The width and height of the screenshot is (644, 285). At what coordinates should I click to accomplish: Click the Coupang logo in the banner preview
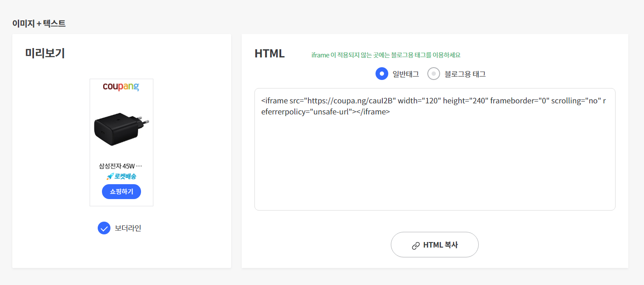(121, 87)
